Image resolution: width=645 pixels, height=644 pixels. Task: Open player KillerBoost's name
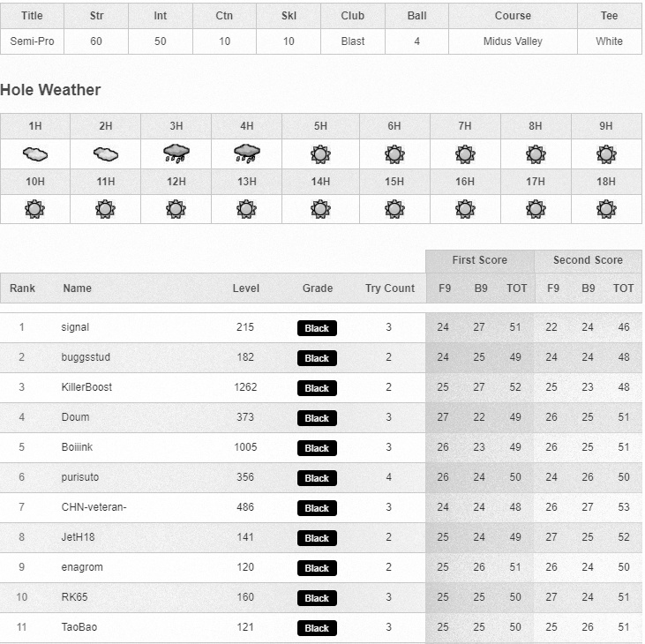[x=86, y=387]
